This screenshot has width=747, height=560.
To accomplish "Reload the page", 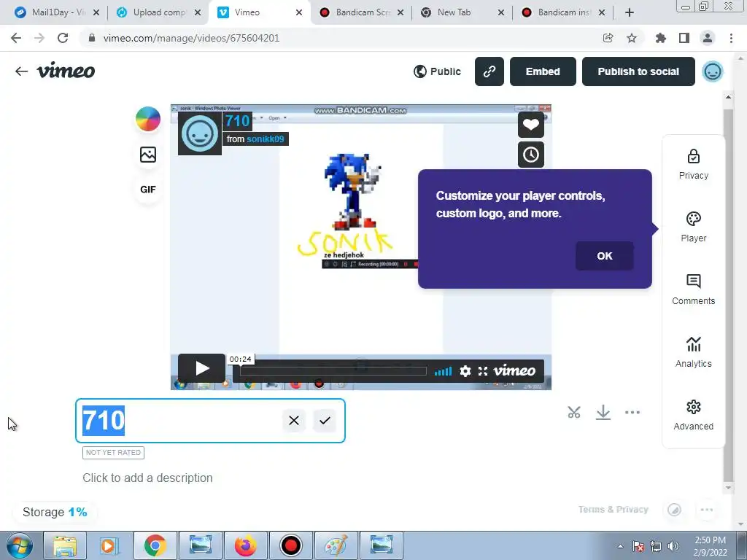I will click(x=63, y=38).
